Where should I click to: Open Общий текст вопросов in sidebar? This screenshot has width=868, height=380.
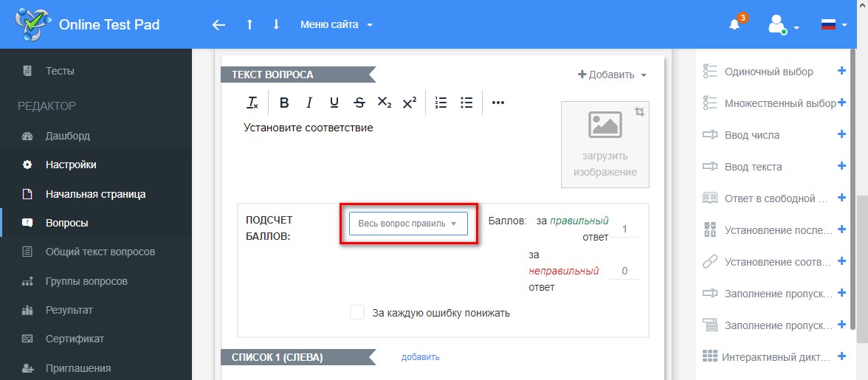[100, 252]
